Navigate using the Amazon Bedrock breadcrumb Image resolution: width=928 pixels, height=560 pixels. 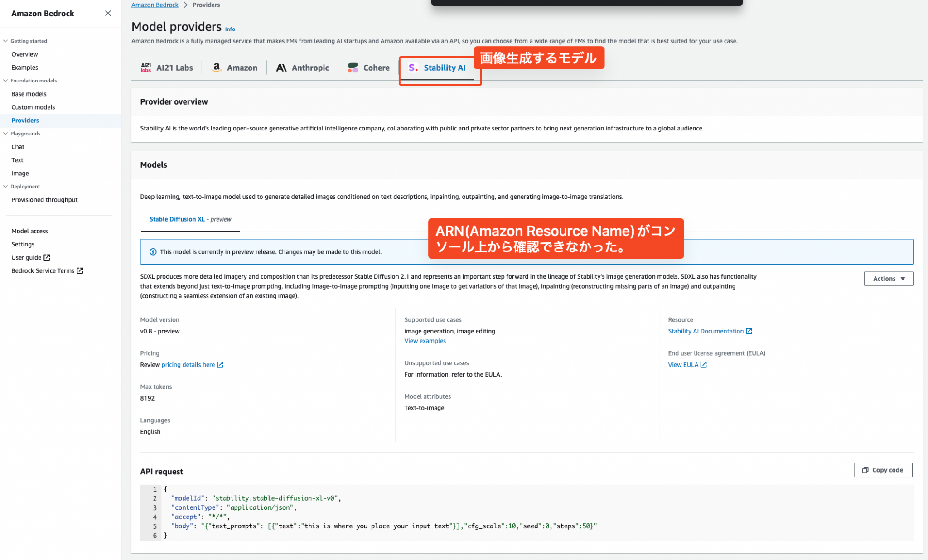155,5
